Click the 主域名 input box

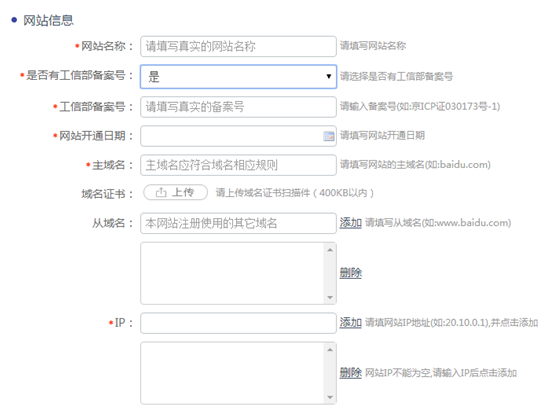238,165
